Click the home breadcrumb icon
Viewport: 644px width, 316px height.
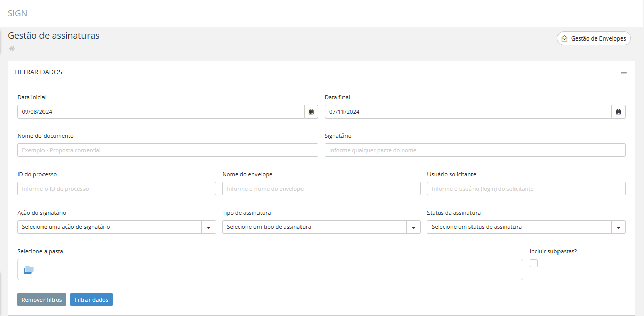(x=12, y=49)
